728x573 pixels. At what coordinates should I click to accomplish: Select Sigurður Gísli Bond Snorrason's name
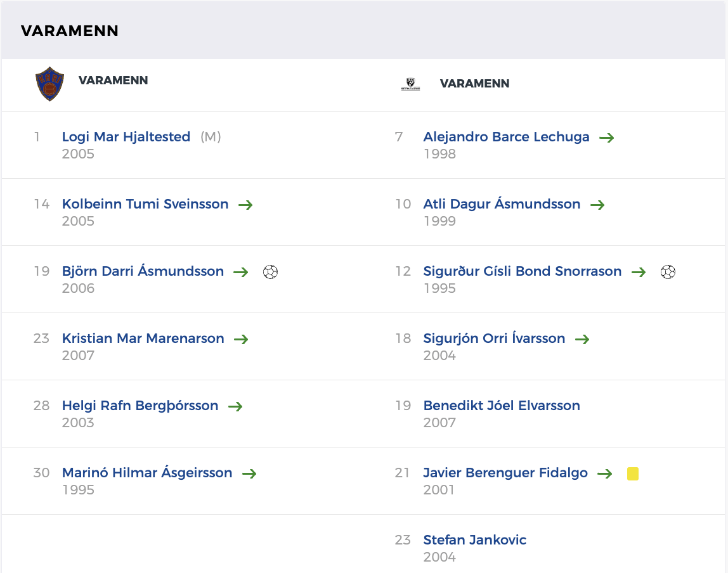point(522,271)
